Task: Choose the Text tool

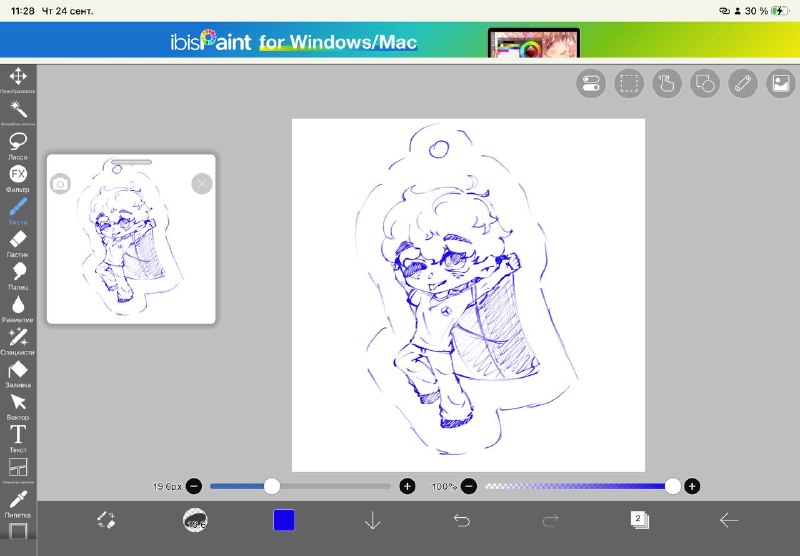Action: click(18, 438)
